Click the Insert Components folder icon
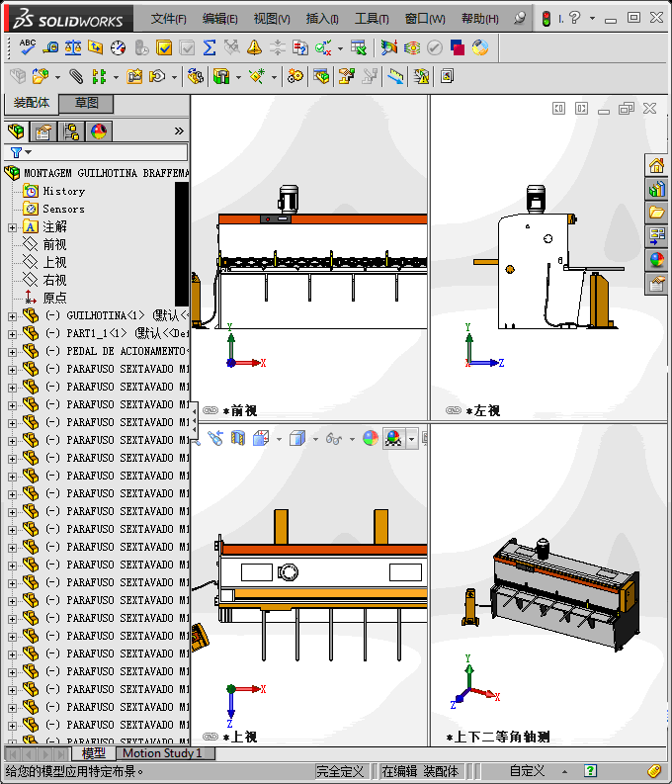 point(41,76)
